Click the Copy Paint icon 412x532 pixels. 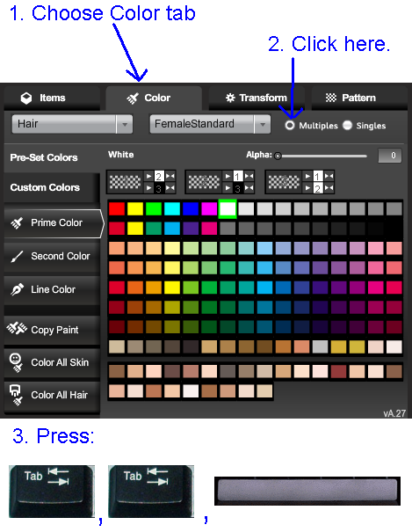[x=17, y=328]
